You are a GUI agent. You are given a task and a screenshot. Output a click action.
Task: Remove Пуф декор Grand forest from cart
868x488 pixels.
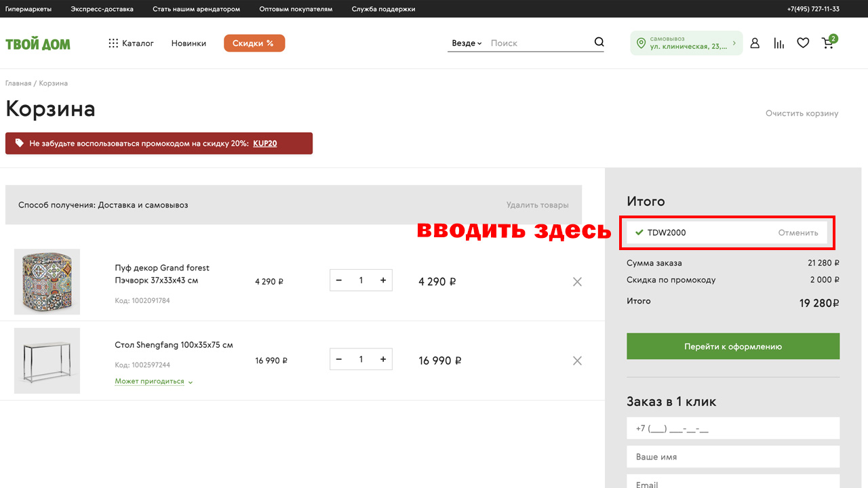577,282
